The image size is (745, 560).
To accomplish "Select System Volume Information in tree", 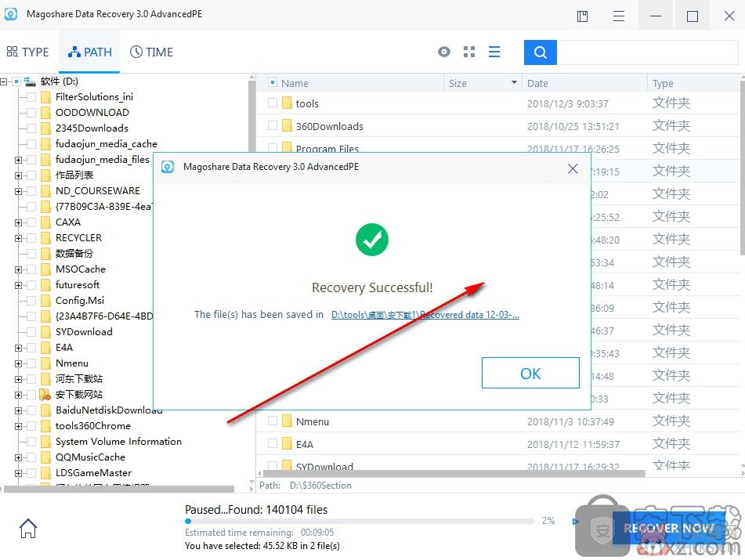I will point(118,442).
